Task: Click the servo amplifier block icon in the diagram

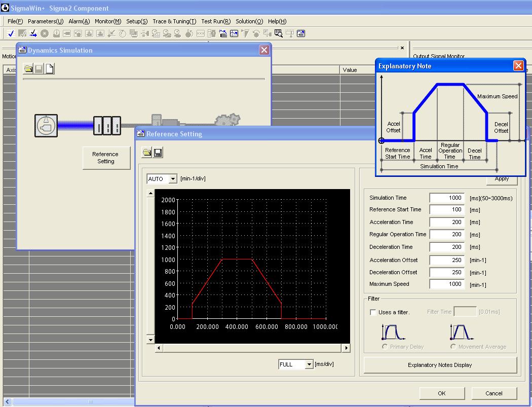Action: (x=107, y=125)
